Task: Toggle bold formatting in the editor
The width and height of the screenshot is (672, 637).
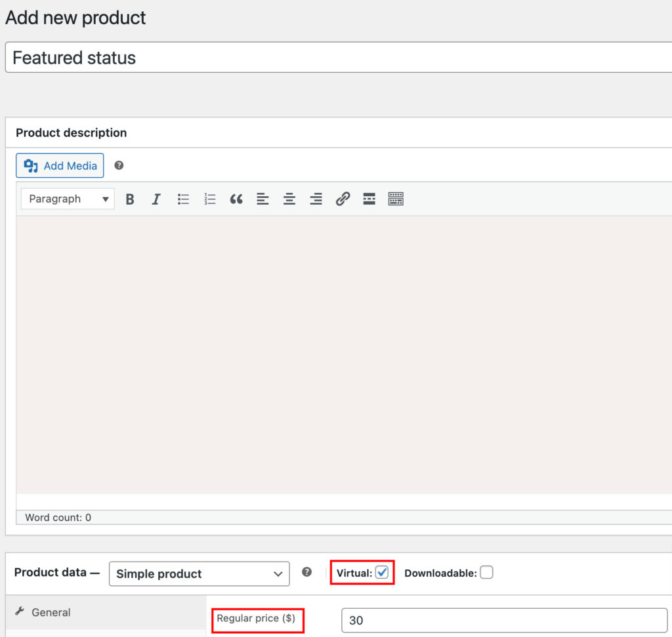Action: [x=129, y=199]
